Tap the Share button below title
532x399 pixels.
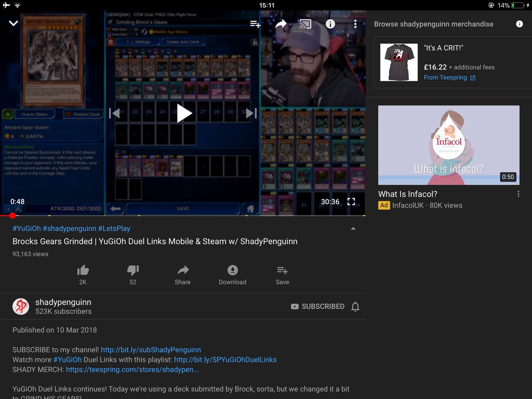coord(183,275)
